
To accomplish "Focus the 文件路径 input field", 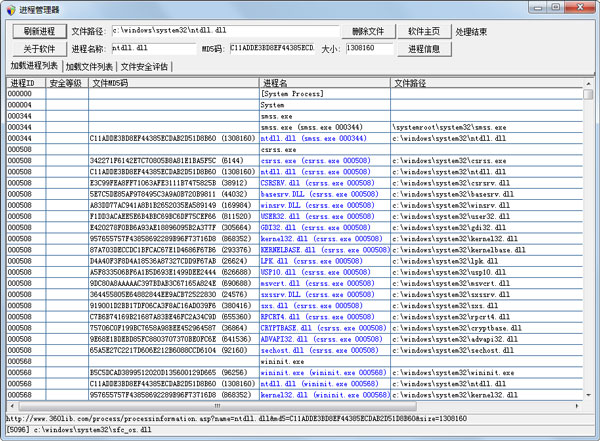I will click(x=225, y=31).
